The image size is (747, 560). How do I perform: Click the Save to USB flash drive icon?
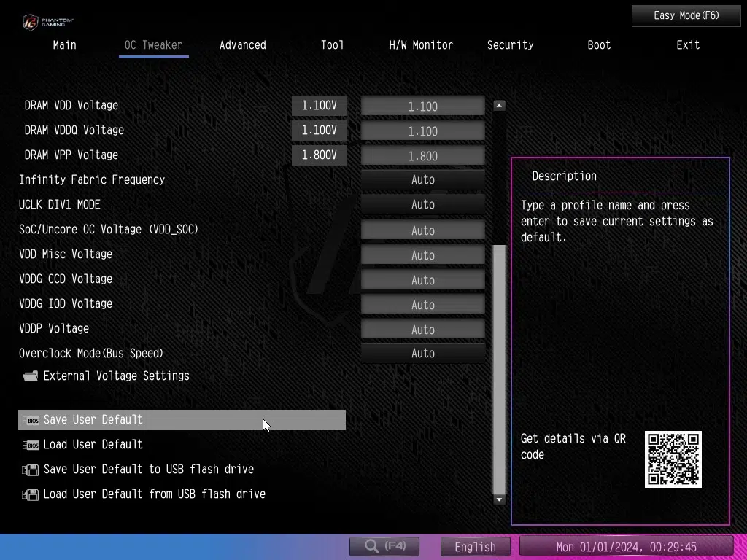[31, 470]
